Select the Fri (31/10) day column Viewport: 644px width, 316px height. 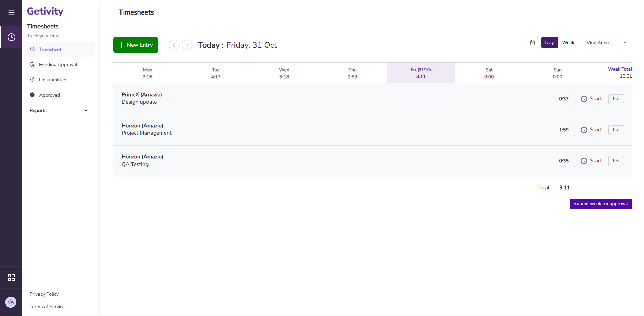point(421,73)
